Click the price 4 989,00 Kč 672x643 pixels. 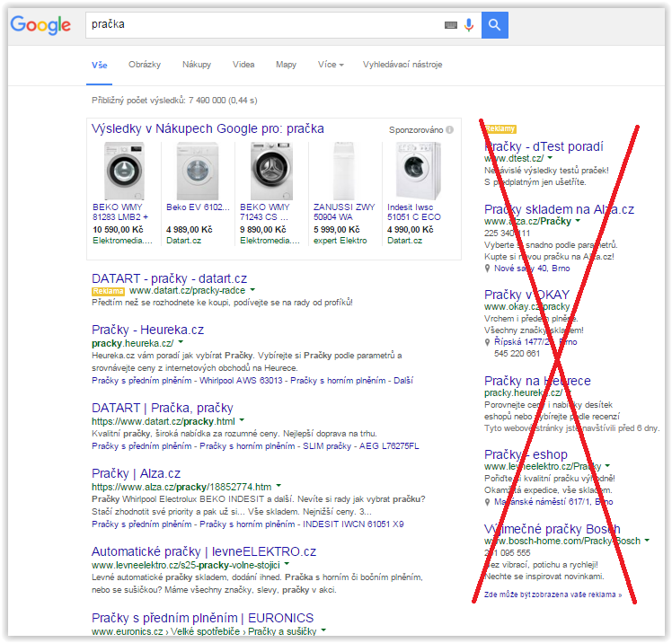190,230
